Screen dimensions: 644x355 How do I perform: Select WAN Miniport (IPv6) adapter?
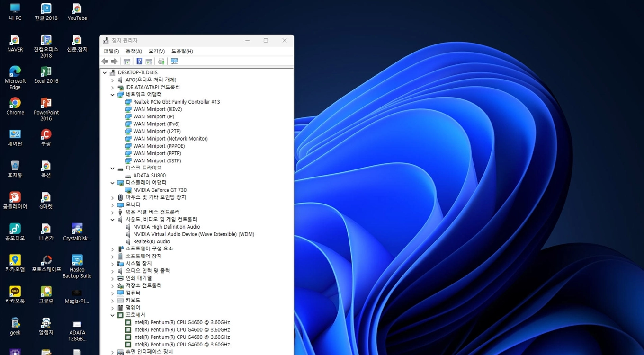click(x=156, y=124)
